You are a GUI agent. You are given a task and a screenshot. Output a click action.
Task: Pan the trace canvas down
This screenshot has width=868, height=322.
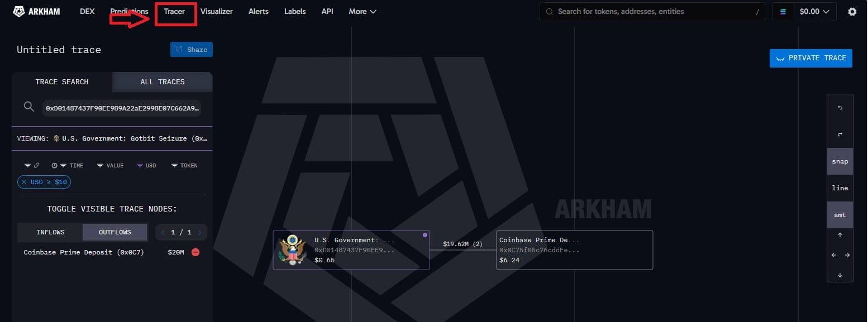click(x=840, y=275)
